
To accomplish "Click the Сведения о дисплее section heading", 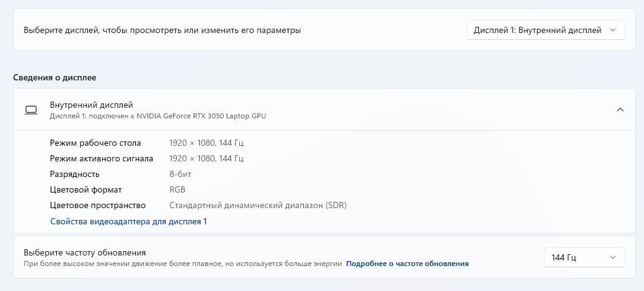I will pyautogui.click(x=54, y=77).
